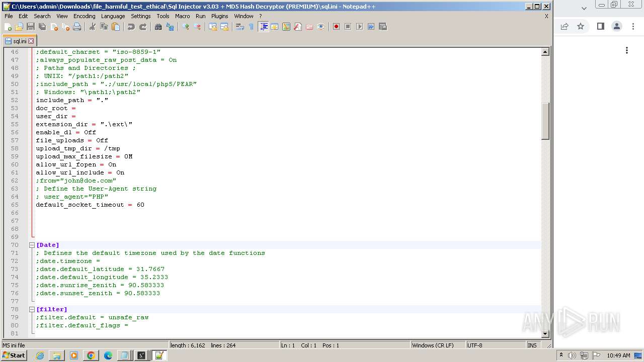Image resolution: width=644 pixels, height=362 pixels.
Task: Click the Save All toolbar icon
Action: (42, 27)
